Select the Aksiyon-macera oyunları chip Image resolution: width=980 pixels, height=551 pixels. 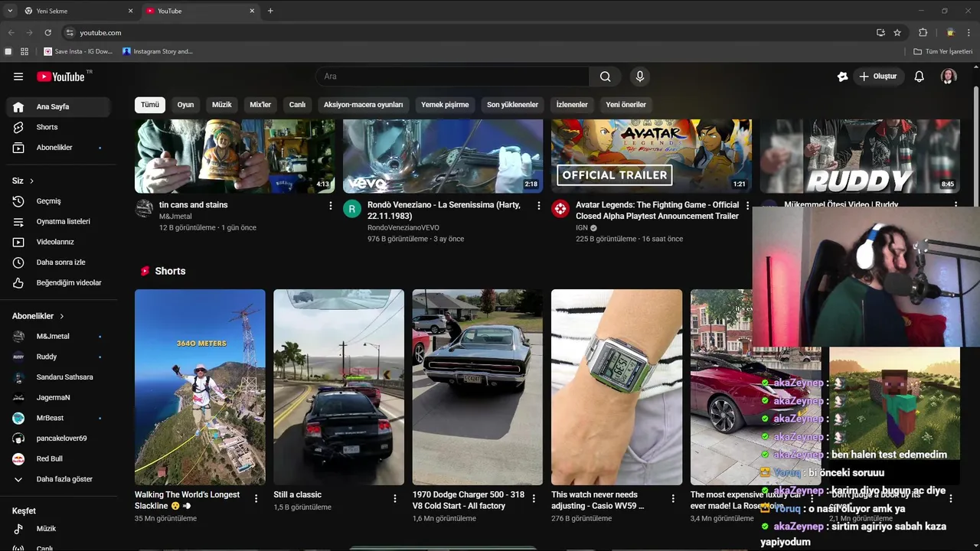click(x=364, y=105)
